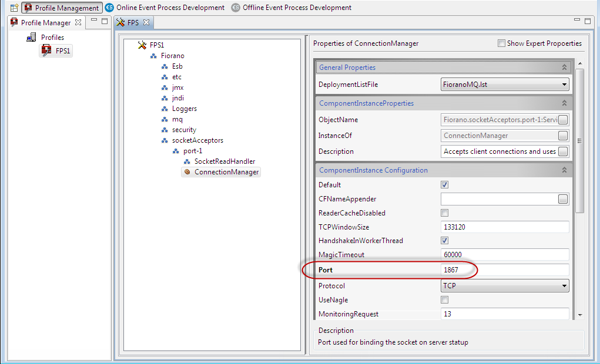This screenshot has width=600, height=364.
Task: Click the Open Perspective icon
Action: [14, 8]
